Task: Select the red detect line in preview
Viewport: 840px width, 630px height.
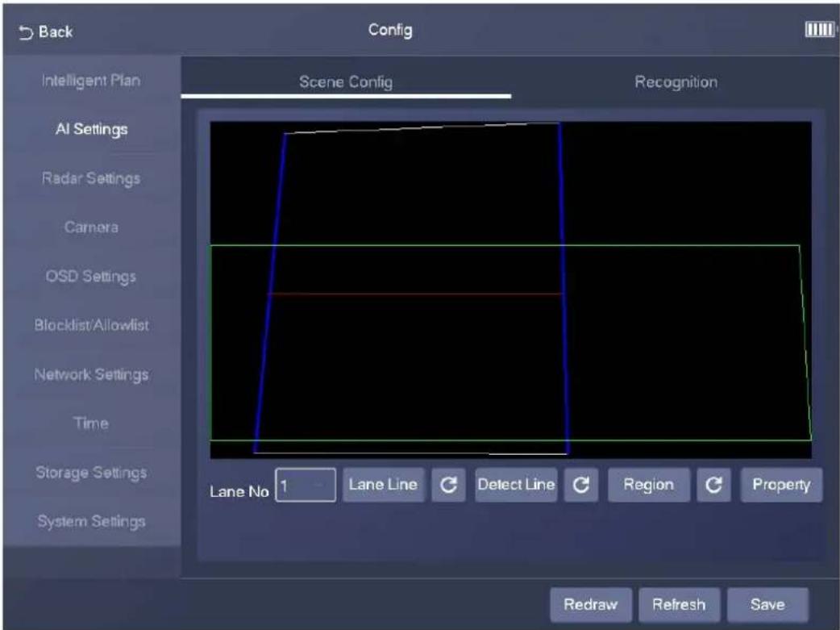Action: click(x=415, y=294)
